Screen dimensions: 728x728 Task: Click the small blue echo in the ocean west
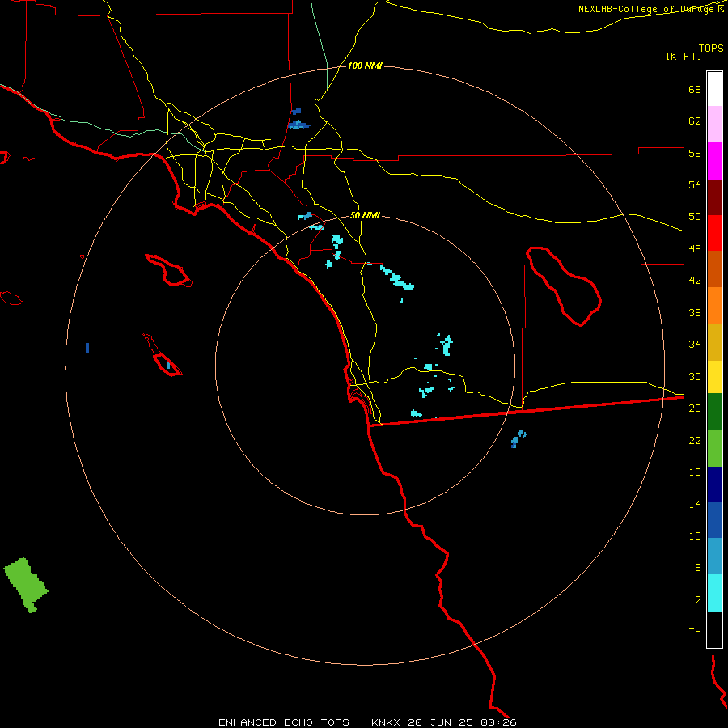tap(87, 348)
